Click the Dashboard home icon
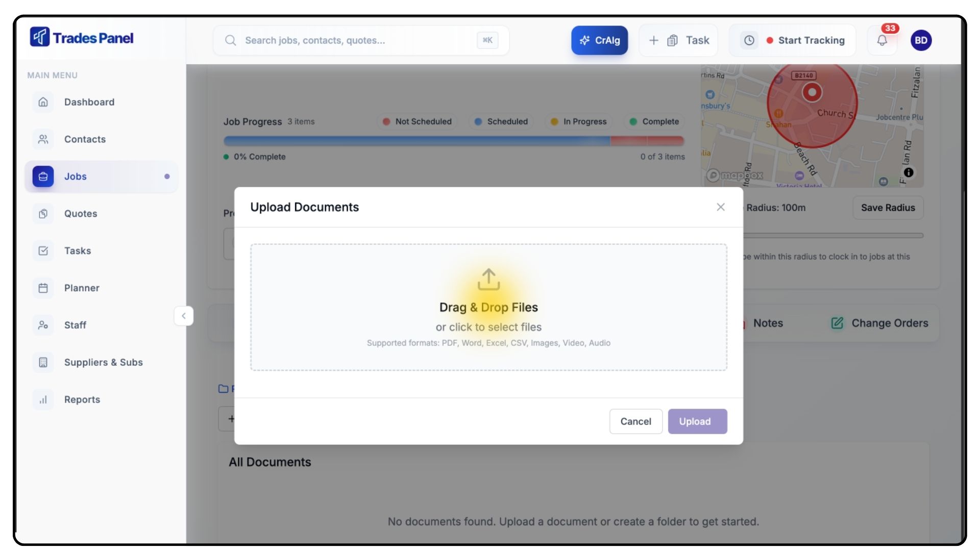This screenshot has height=551, width=980. (x=43, y=102)
